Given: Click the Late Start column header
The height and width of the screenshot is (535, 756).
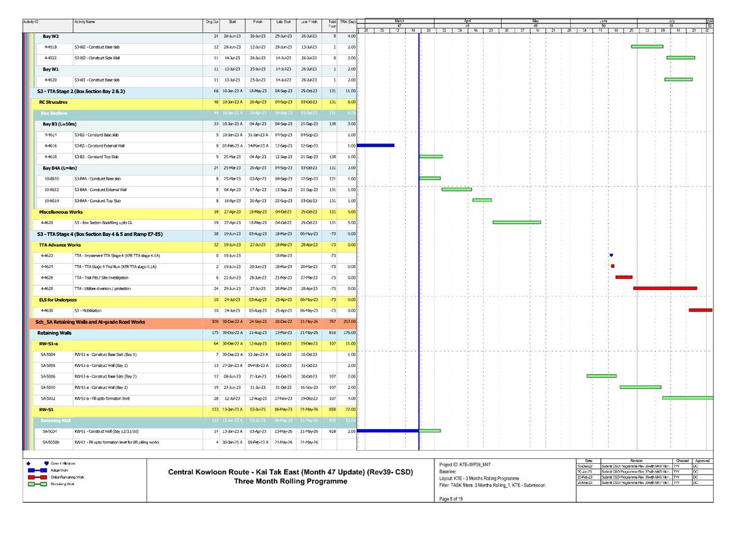Looking at the screenshot, I should click(x=283, y=21).
